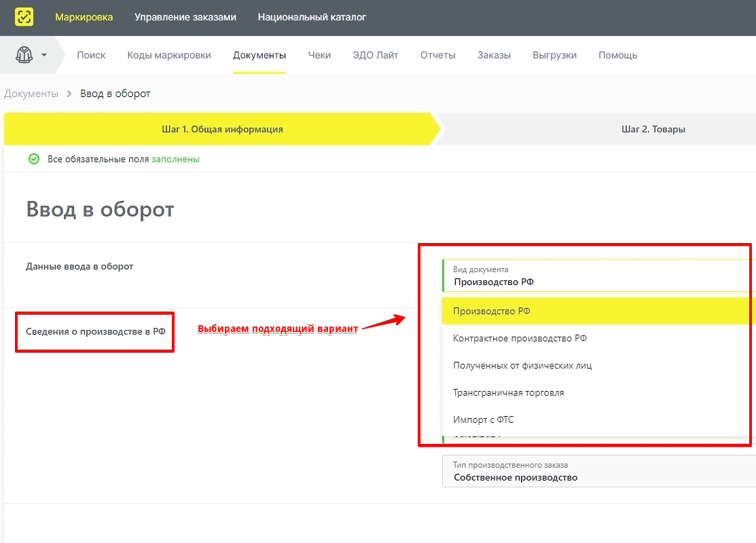Screen dimensions: 756x543
Task: Click Ввод в оборот breadcrumb
Action: click(115, 94)
